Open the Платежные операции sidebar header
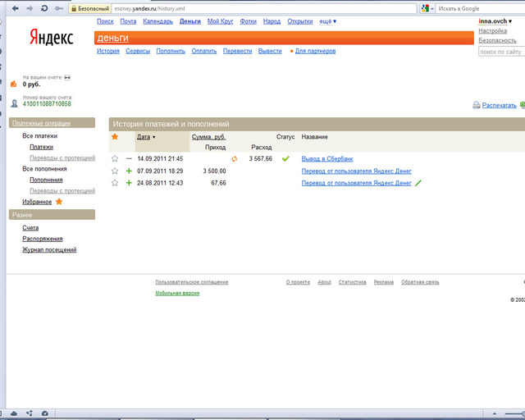Viewport: 525px width, 420px height. 41,123
